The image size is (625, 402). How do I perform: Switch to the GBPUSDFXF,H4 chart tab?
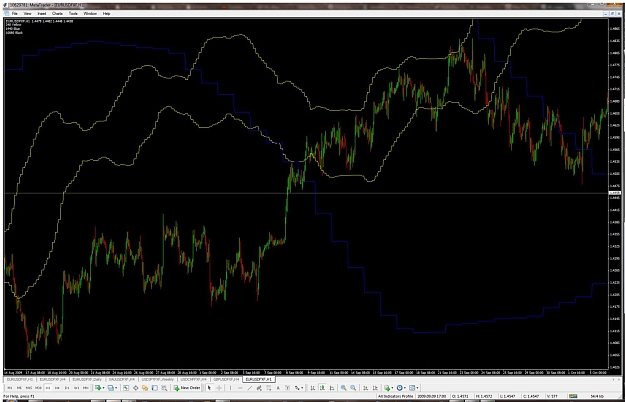[x=226, y=379]
